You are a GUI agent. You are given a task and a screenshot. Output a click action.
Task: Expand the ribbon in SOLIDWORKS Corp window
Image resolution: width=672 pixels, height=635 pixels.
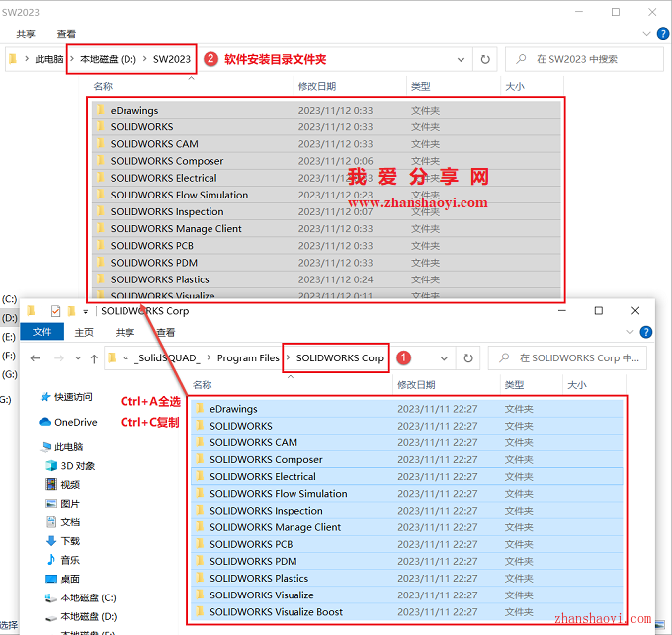630,332
